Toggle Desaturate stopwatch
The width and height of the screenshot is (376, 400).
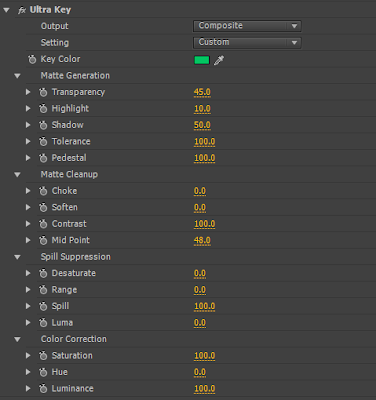pyautogui.click(x=43, y=274)
